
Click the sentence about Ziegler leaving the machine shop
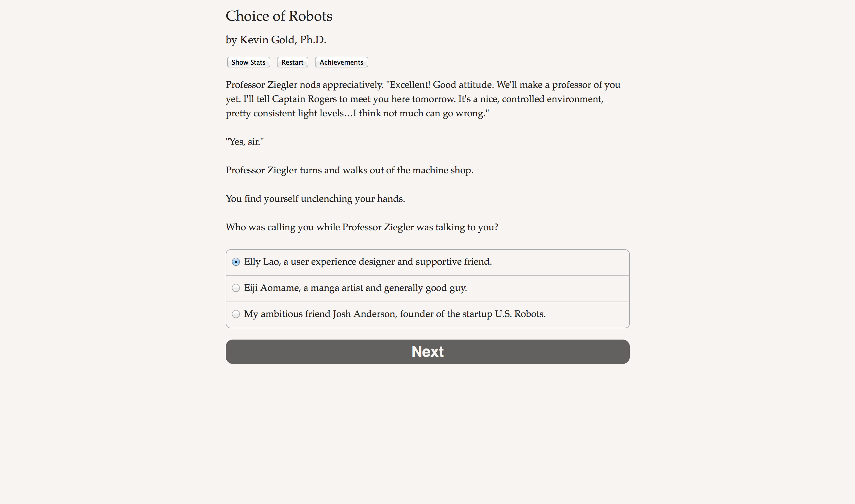click(349, 170)
